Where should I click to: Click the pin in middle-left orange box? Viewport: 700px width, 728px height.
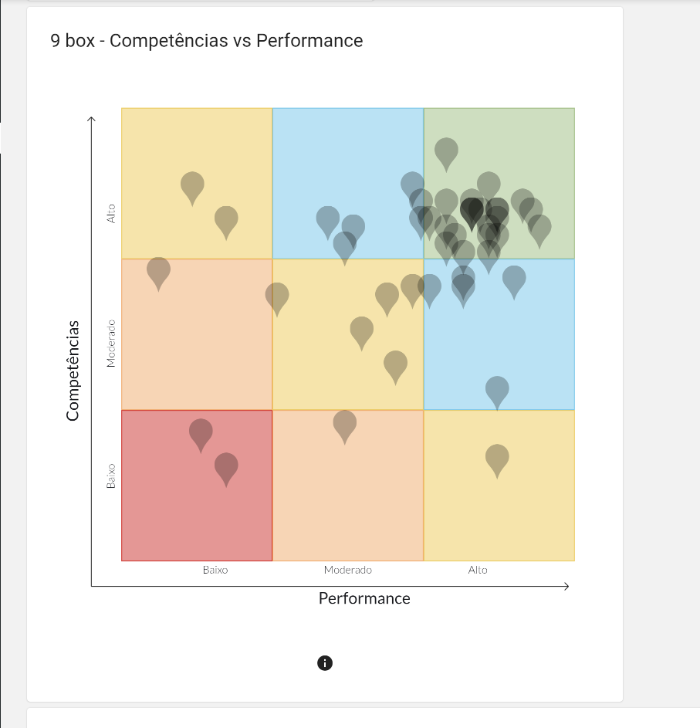(158, 269)
